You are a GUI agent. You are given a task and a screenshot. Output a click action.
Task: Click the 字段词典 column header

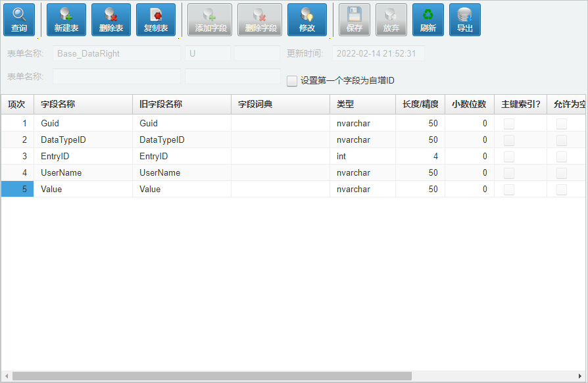click(x=280, y=104)
